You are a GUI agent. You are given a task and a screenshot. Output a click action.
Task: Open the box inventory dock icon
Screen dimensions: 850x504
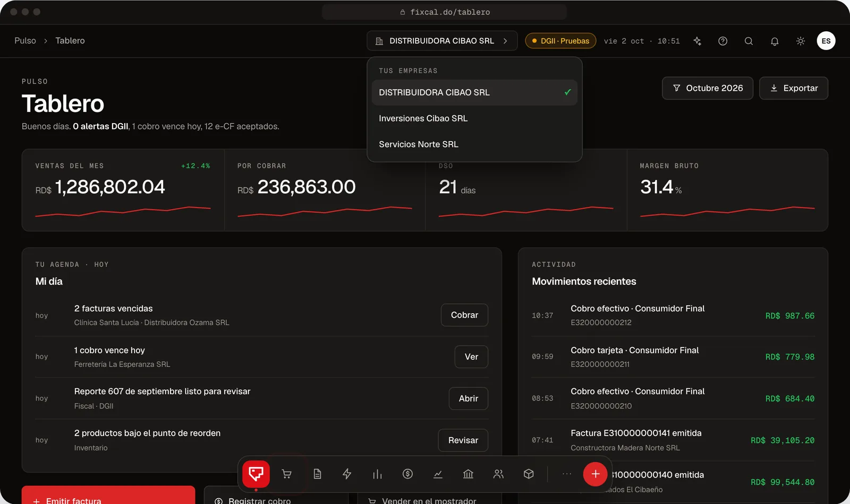click(529, 474)
